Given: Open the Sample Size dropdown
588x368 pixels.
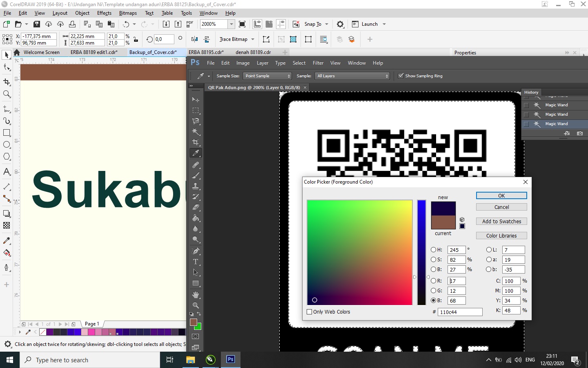Looking at the screenshot, I should (267, 76).
